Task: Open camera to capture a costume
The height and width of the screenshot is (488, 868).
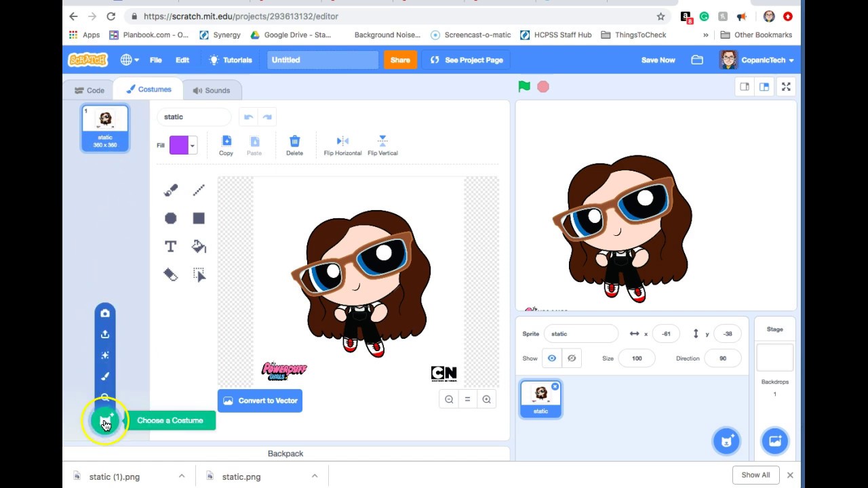Action: pyautogui.click(x=105, y=313)
